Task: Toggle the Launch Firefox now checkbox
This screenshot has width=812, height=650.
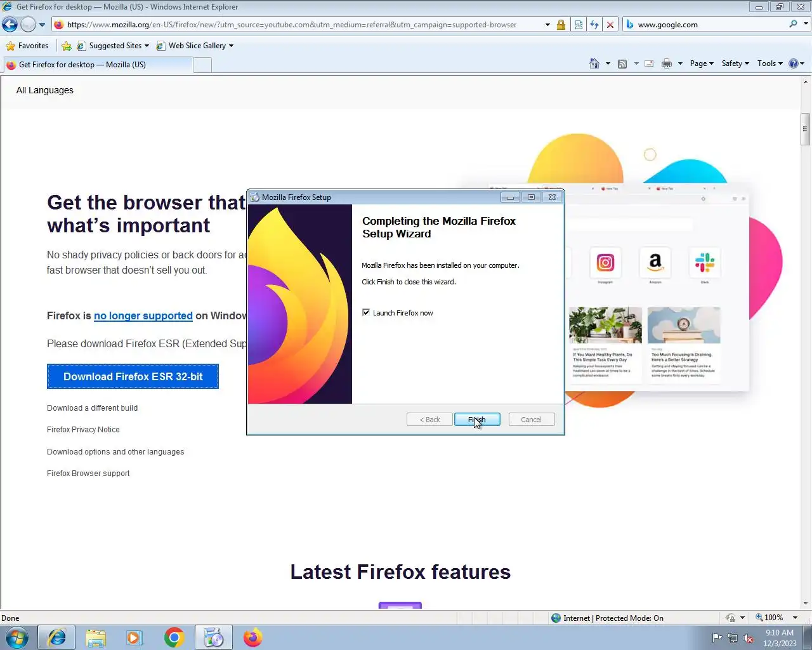Action: coord(366,312)
